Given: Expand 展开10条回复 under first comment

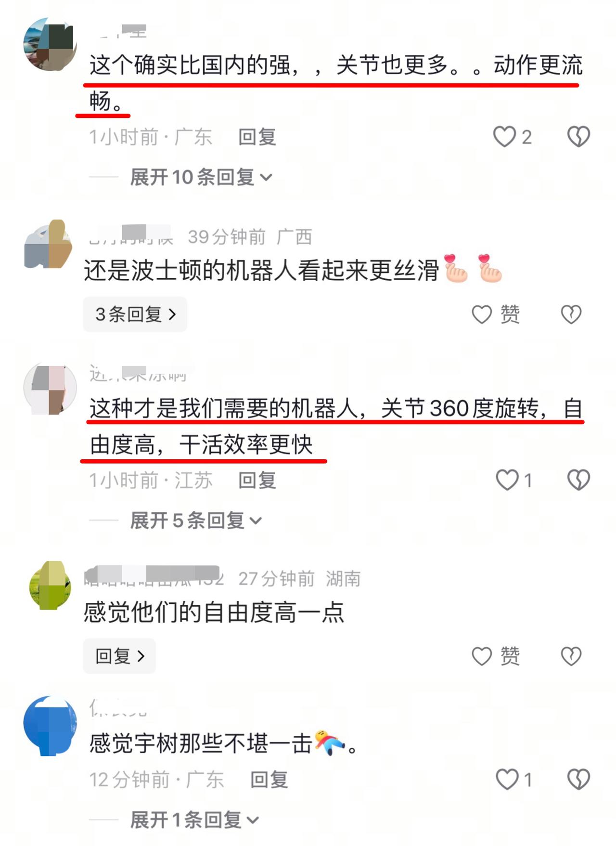Looking at the screenshot, I should click(x=201, y=177).
